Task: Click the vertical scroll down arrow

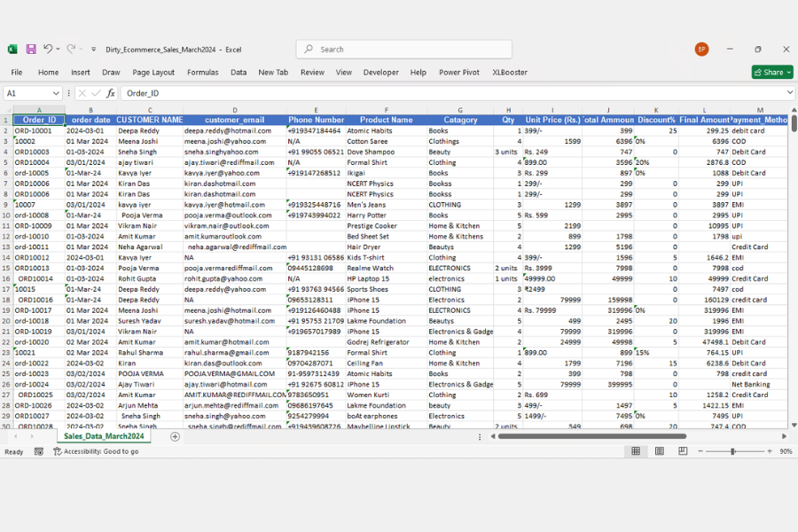Action: 794,425
